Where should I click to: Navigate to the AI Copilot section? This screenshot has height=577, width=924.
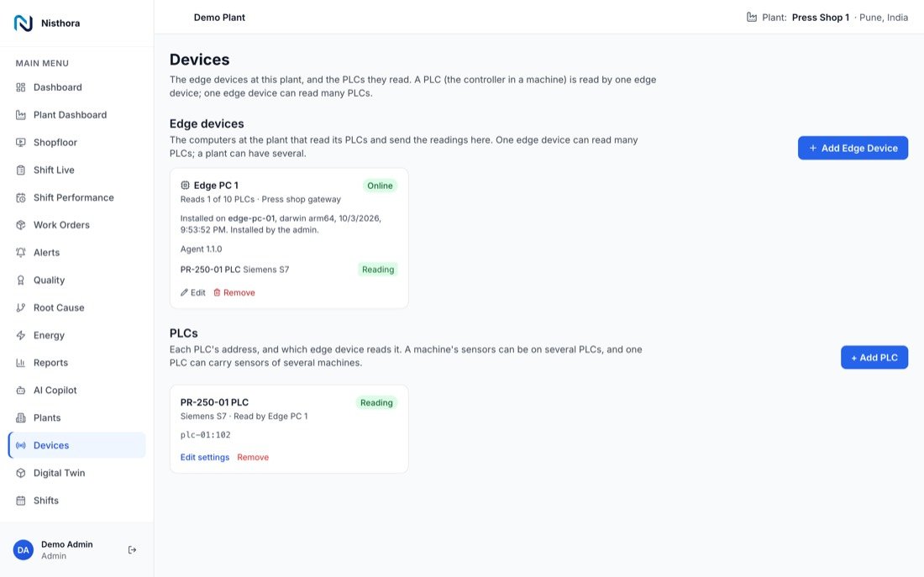pos(77,391)
